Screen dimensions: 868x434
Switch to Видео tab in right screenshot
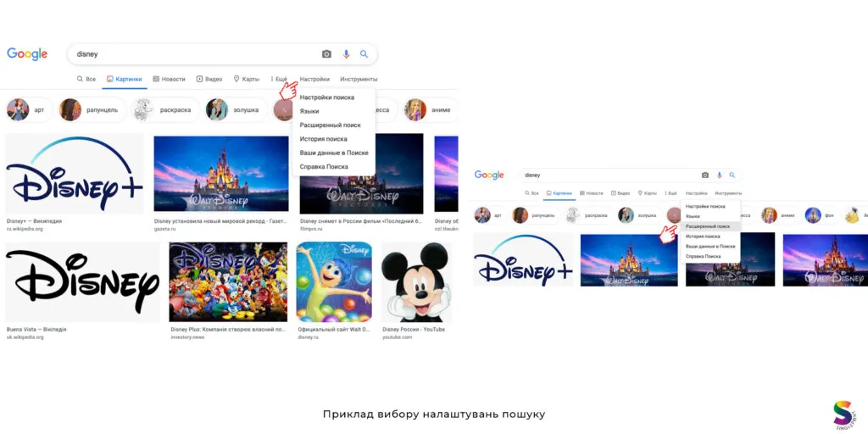coord(620,193)
